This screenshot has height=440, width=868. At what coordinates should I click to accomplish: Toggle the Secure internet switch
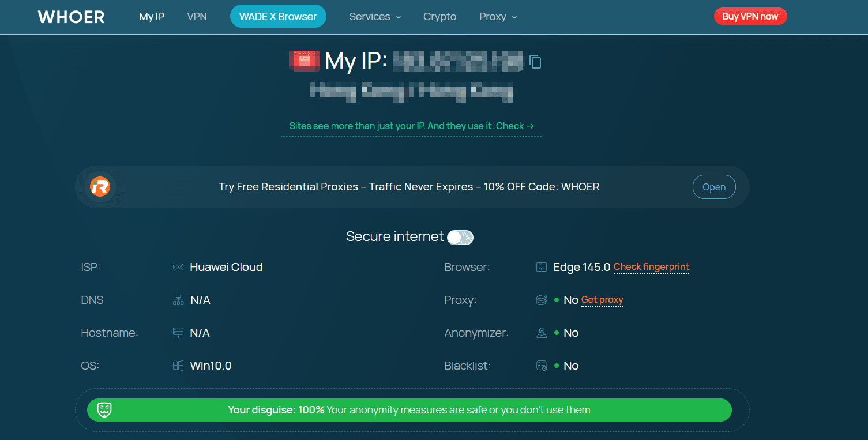click(460, 237)
